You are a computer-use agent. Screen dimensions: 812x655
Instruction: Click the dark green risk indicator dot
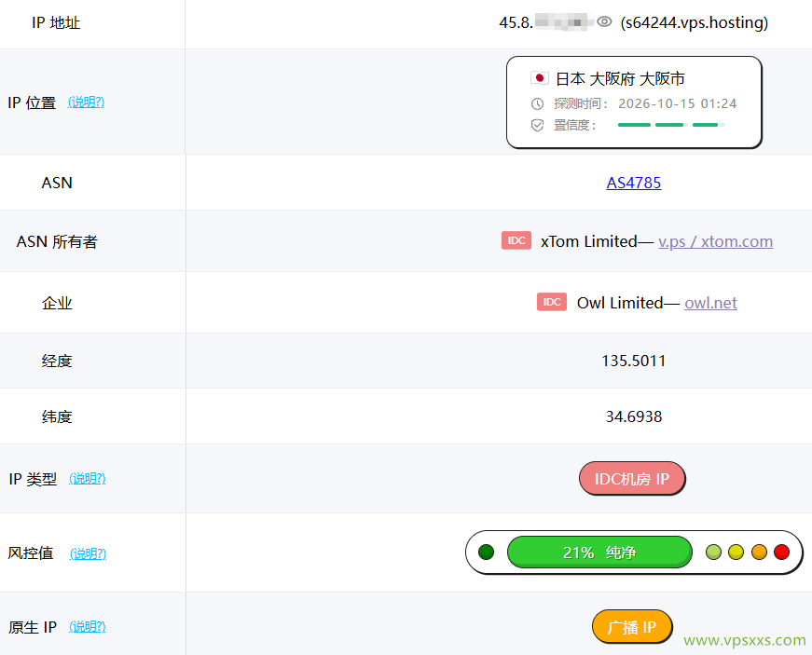(487, 552)
